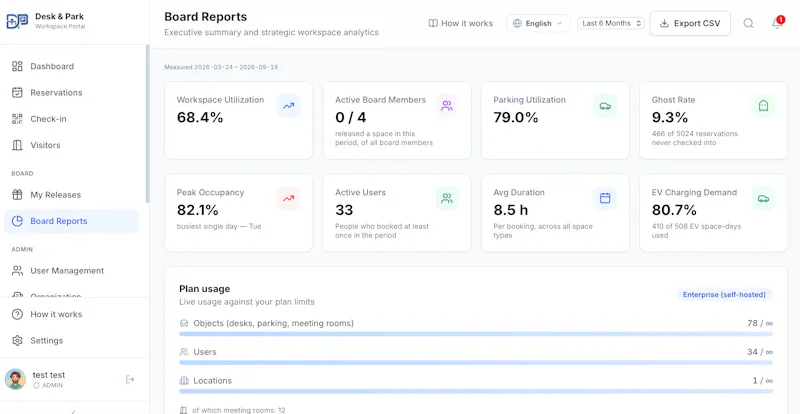The width and height of the screenshot is (800, 414).
Task: Click the 79.0% Parking Utilization value
Action: [x=516, y=118]
